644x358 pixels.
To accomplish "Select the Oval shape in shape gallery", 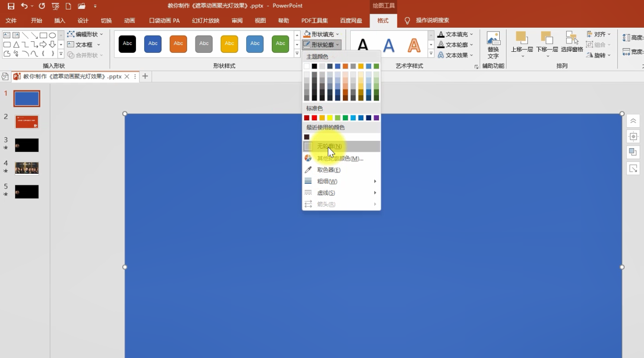I will (x=52, y=35).
